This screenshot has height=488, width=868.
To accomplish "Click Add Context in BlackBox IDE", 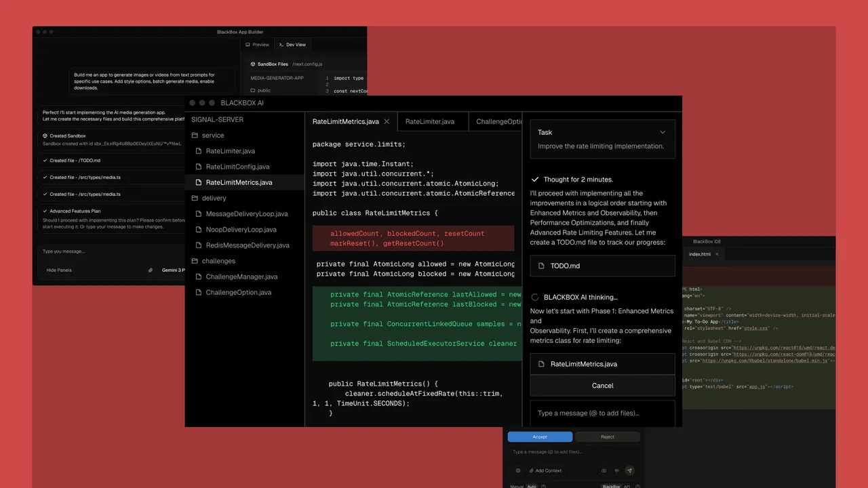I will 546,470.
